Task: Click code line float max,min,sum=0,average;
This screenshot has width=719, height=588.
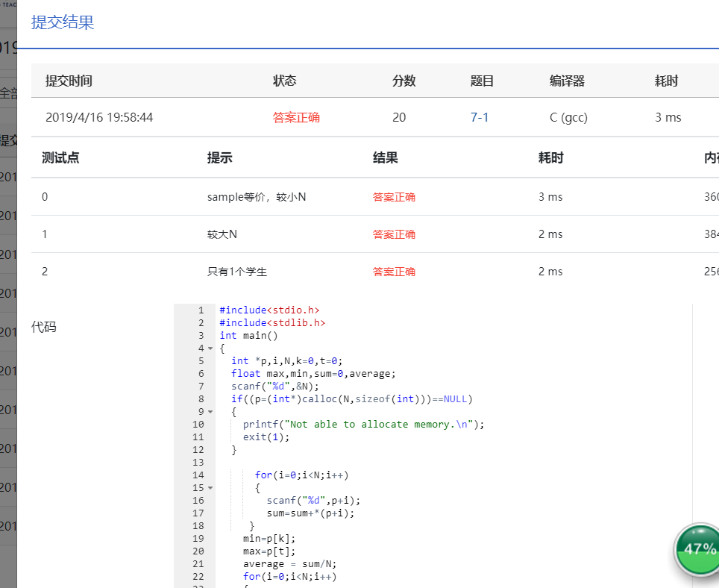Action: click(313, 374)
